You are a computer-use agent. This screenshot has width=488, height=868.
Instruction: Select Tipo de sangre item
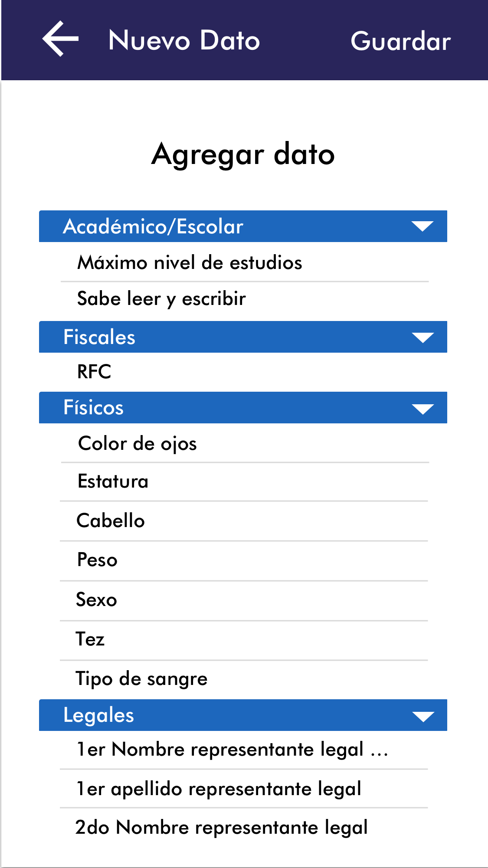point(141,679)
